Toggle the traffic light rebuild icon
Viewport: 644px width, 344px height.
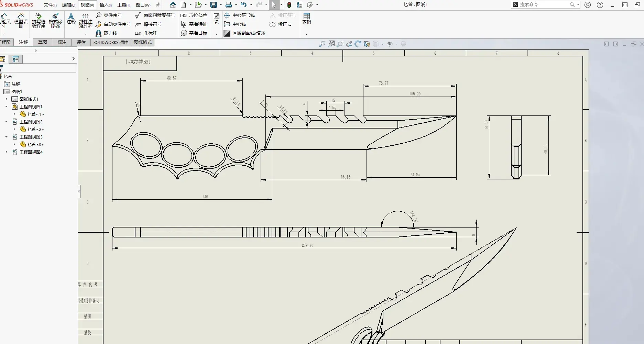pos(289,5)
